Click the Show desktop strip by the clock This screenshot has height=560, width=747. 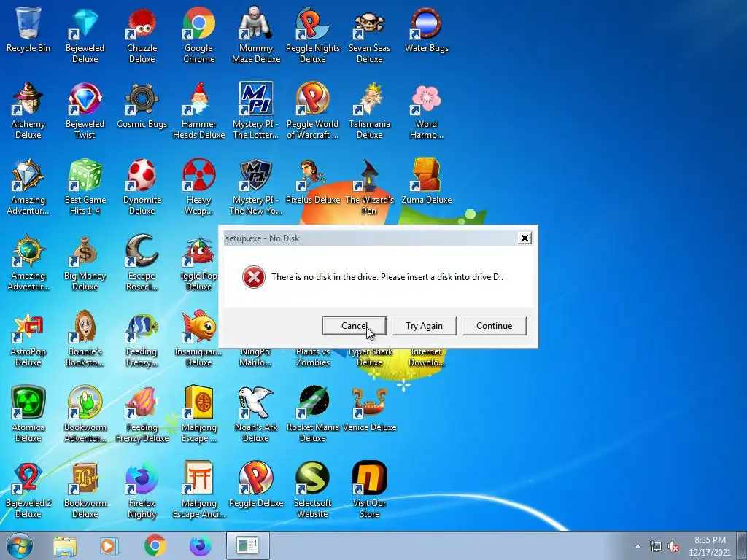pos(743,545)
